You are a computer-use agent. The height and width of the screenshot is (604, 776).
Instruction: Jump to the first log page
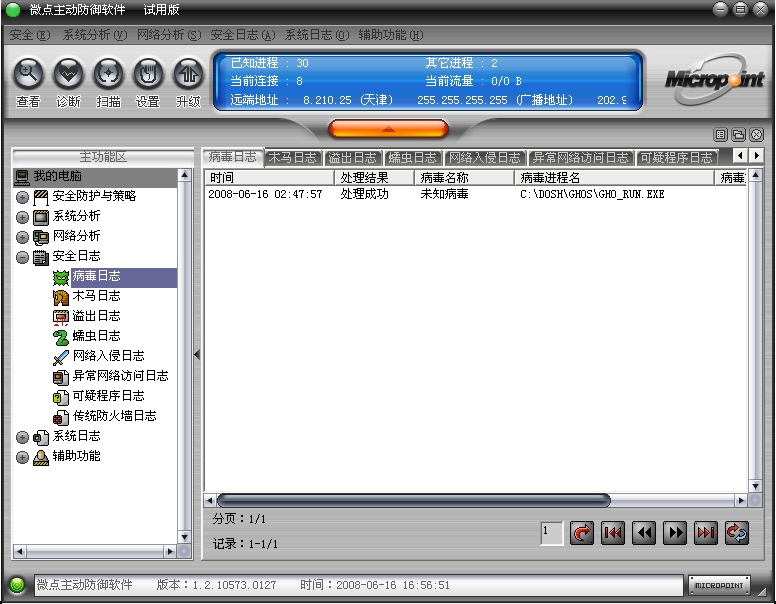click(x=613, y=533)
